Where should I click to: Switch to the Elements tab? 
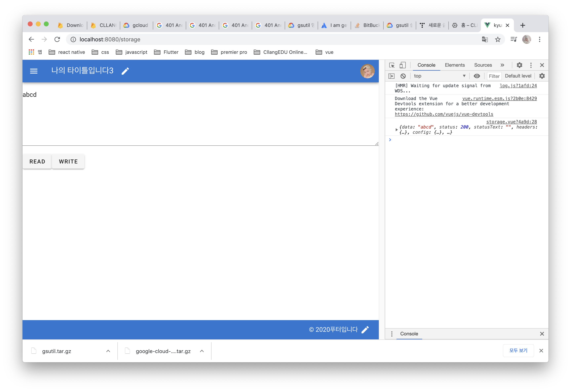click(x=455, y=65)
